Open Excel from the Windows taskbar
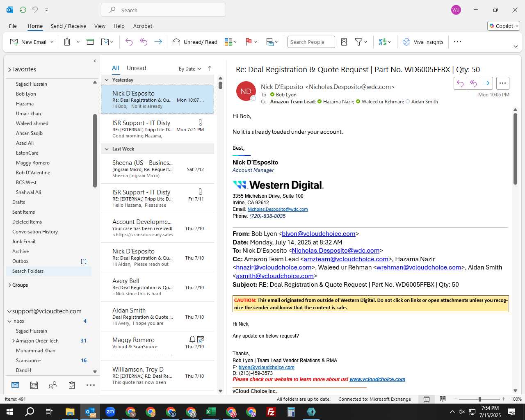The width and height of the screenshot is (525, 420). click(211, 412)
